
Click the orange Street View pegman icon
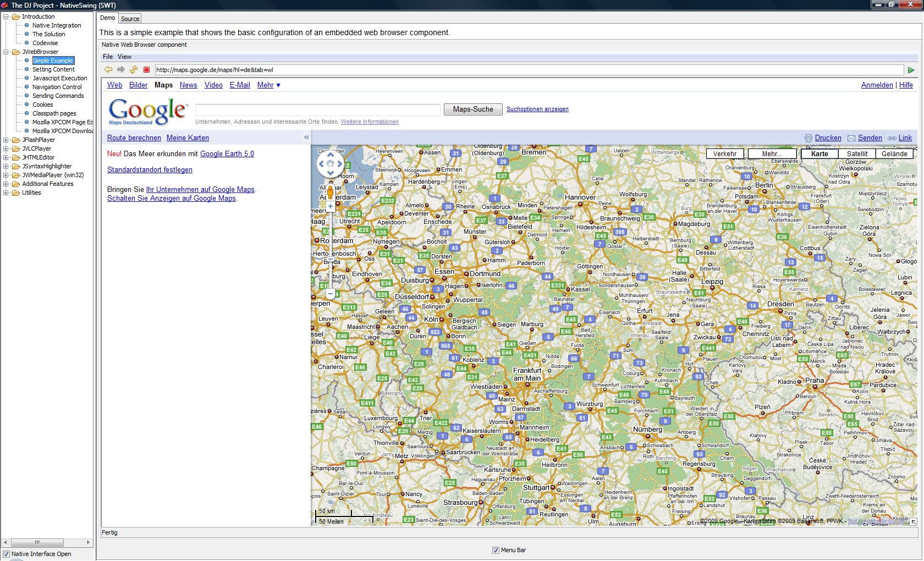click(331, 192)
